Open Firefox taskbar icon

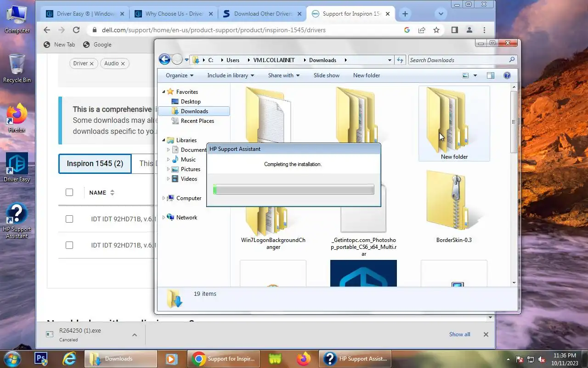coord(304,358)
